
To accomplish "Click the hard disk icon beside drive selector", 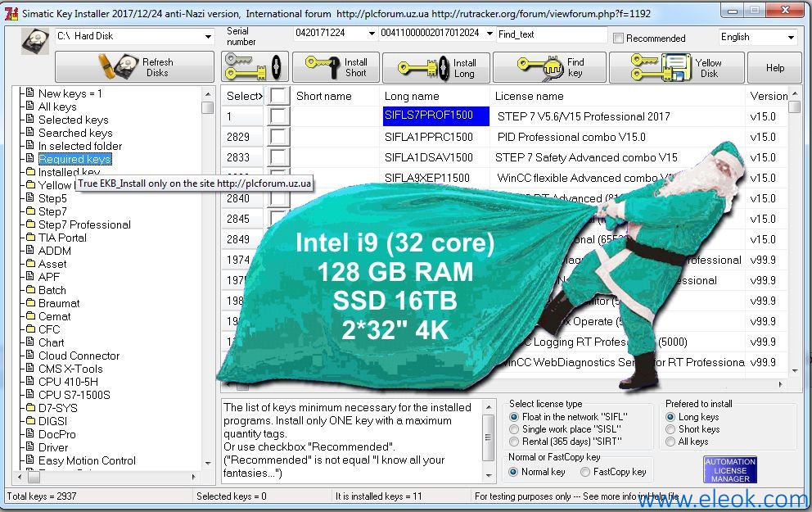I will [35, 41].
